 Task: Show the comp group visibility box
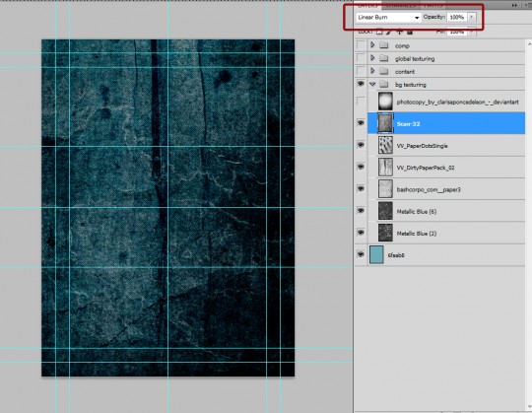pos(361,45)
